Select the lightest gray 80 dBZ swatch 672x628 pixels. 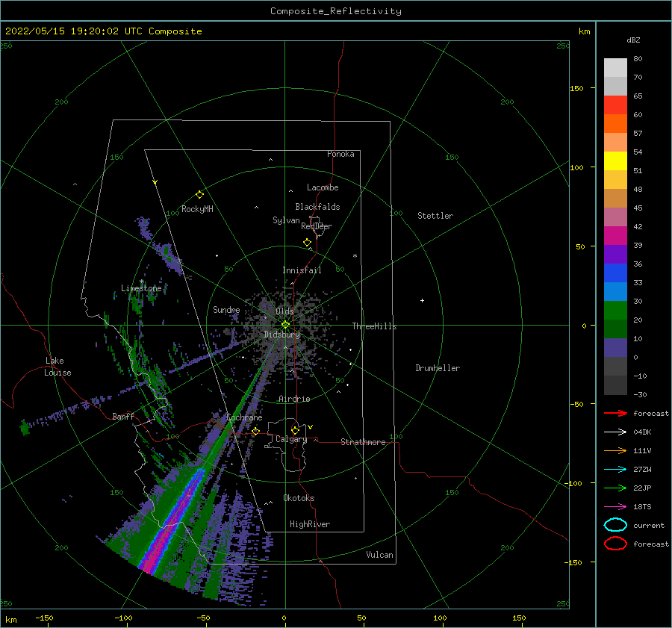click(x=615, y=68)
